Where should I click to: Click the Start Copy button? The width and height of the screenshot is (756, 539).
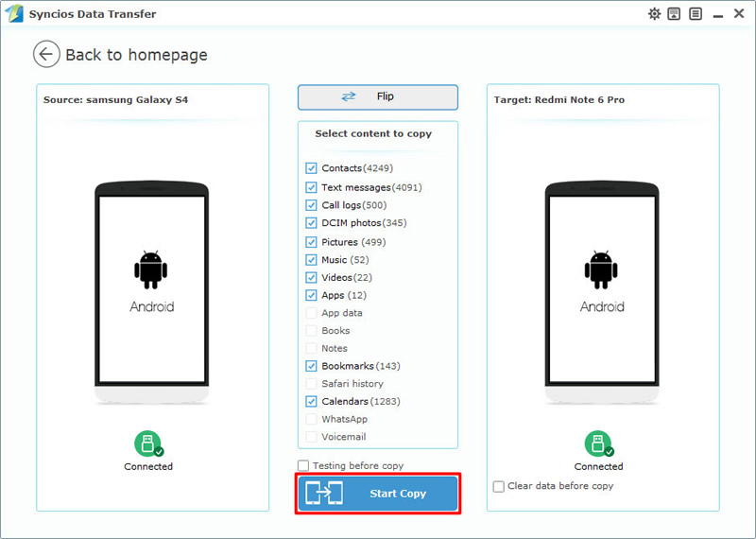(x=378, y=494)
